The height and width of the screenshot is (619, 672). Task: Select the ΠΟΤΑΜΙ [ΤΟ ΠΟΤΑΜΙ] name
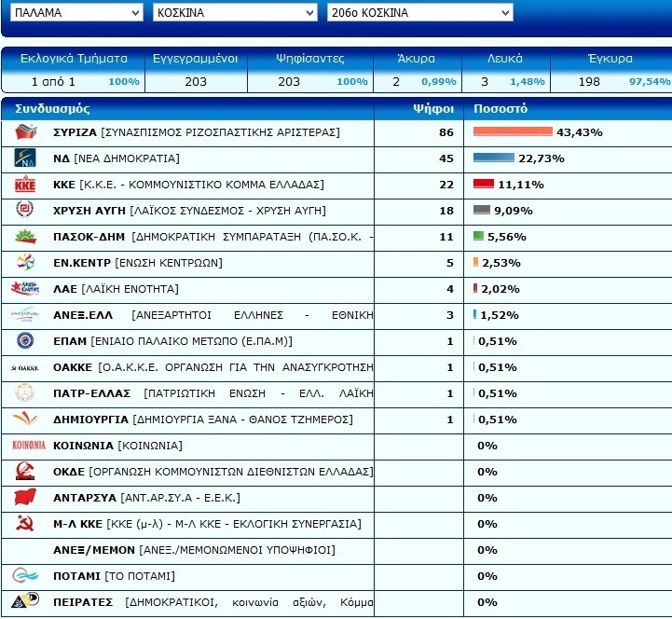point(114,576)
